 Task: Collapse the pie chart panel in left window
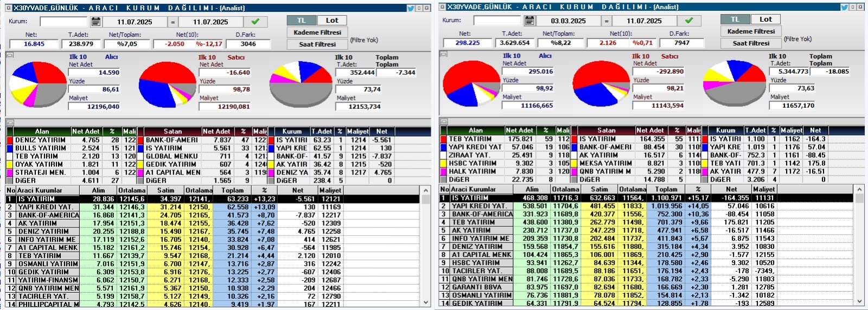pos(10,55)
